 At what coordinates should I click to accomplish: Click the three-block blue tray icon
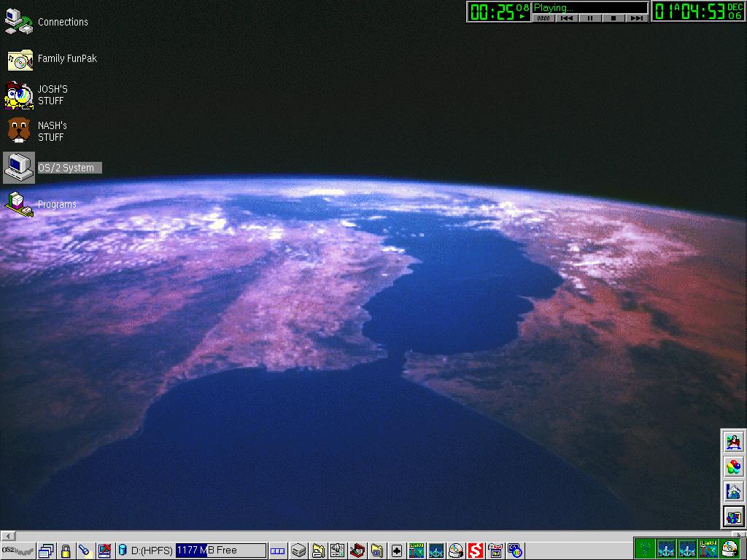coord(277,551)
